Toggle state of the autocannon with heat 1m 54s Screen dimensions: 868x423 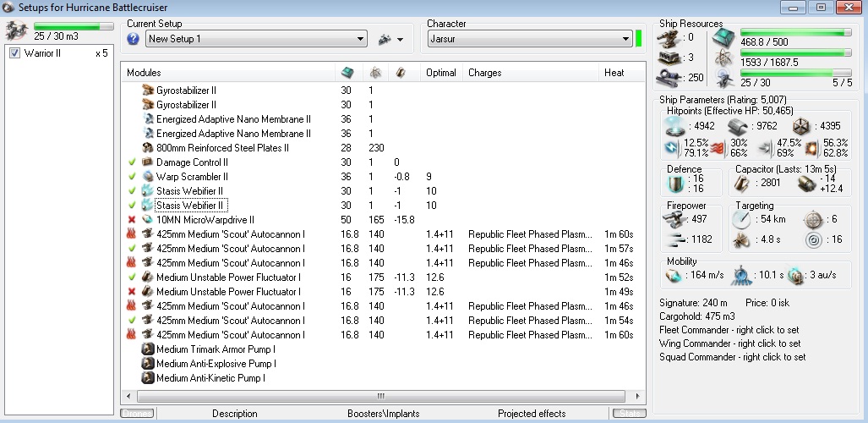coord(132,321)
